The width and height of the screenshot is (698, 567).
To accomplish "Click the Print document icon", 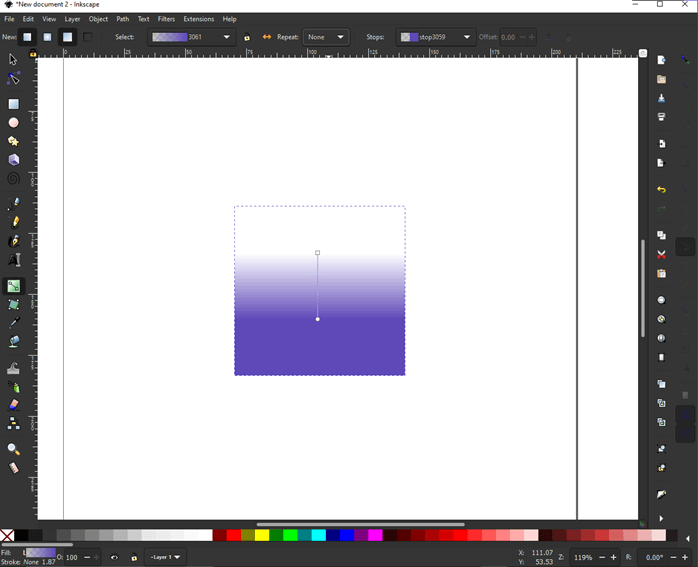I will pyautogui.click(x=661, y=117).
